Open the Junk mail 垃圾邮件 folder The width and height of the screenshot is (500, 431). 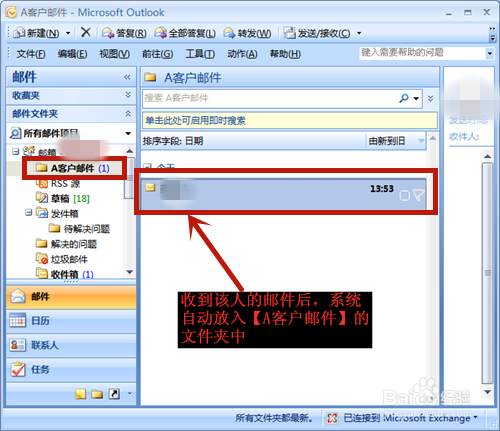pyautogui.click(x=62, y=259)
